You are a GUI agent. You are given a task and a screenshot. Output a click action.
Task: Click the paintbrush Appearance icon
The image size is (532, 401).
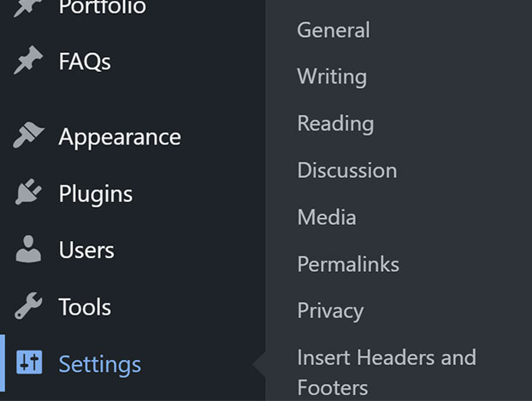[x=28, y=135]
